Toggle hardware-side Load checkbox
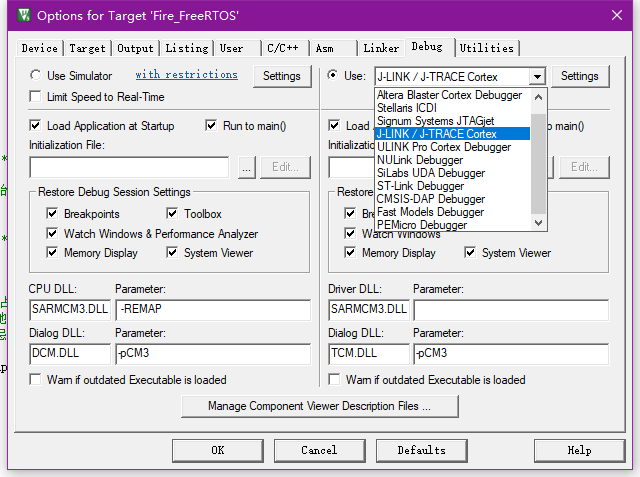 [334, 126]
